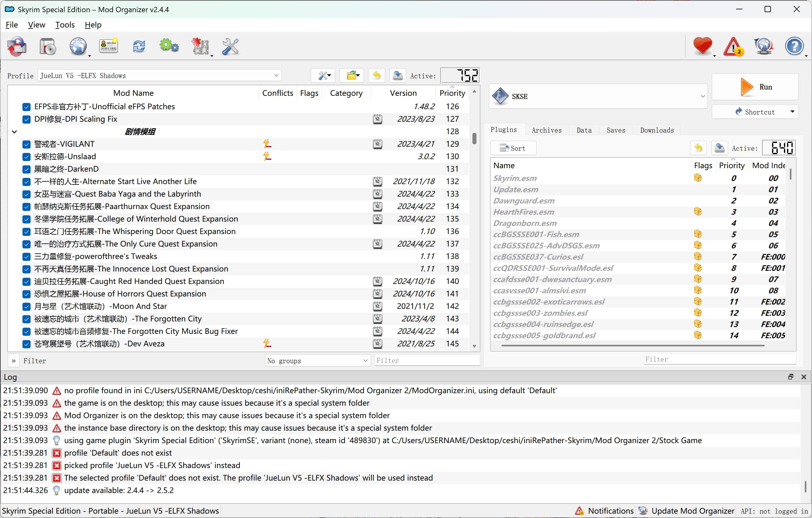812x518 pixels.
Task: Open the Profile dropdown JueLun V5
Action: coord(160,75)
